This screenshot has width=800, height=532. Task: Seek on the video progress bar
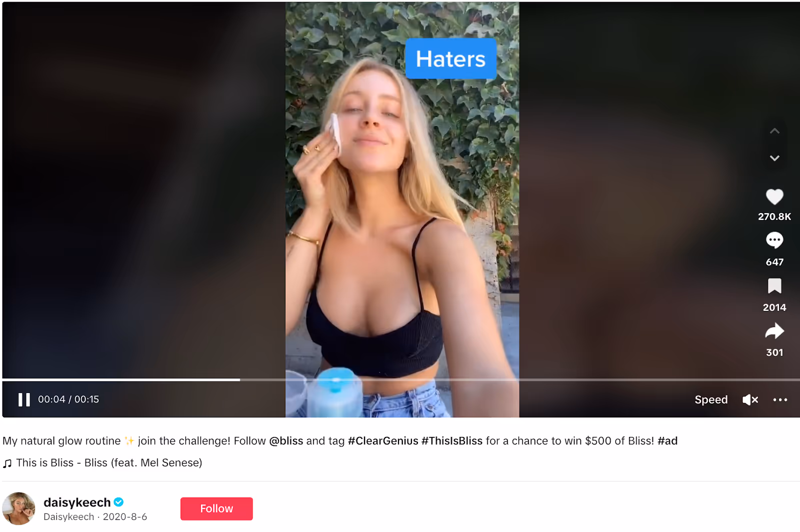(x=401, y=380)
